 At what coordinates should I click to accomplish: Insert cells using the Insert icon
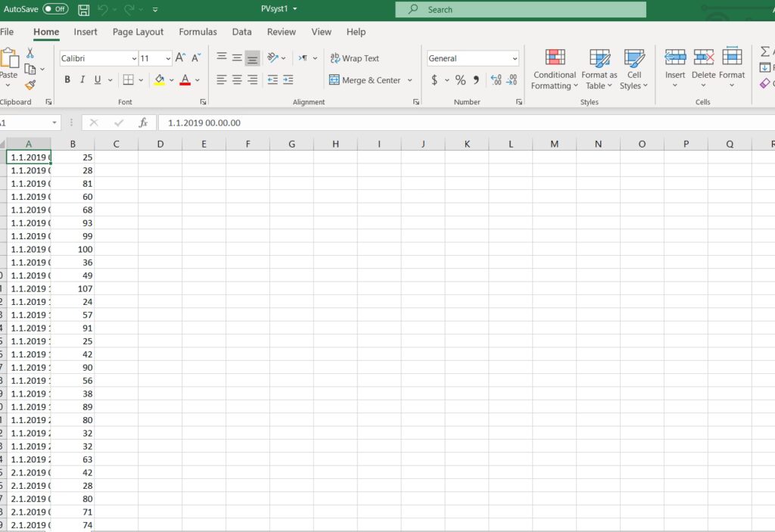674,64
